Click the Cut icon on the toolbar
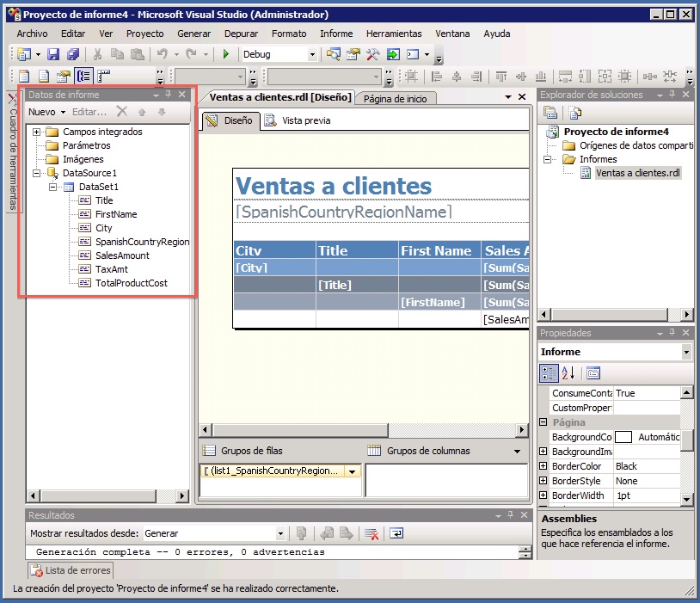Screen dimensions: 700x603 click(x=98, y=53)
